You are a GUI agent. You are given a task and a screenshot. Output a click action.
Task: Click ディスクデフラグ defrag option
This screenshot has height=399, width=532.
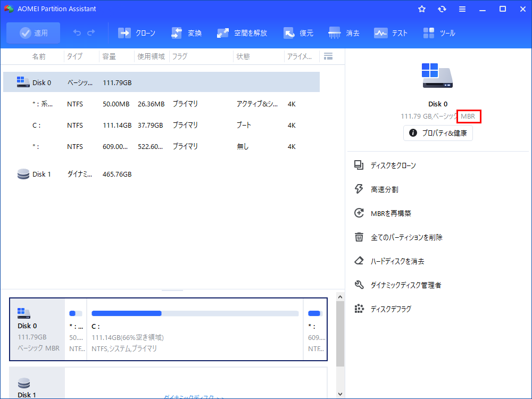tap(391, 309)
